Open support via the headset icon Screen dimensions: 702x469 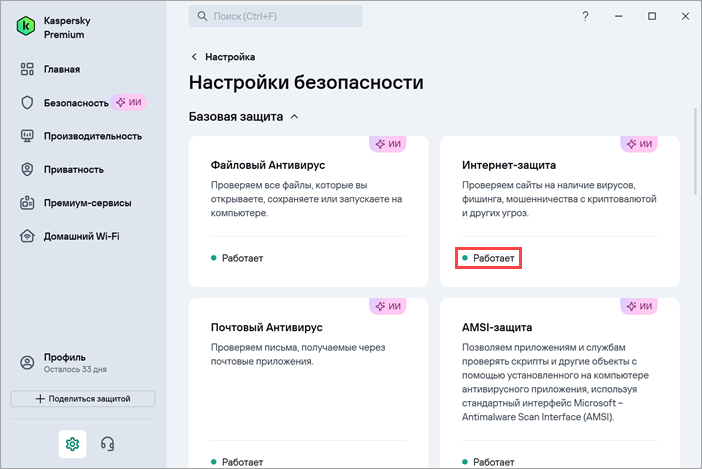[x=107, y=444]
